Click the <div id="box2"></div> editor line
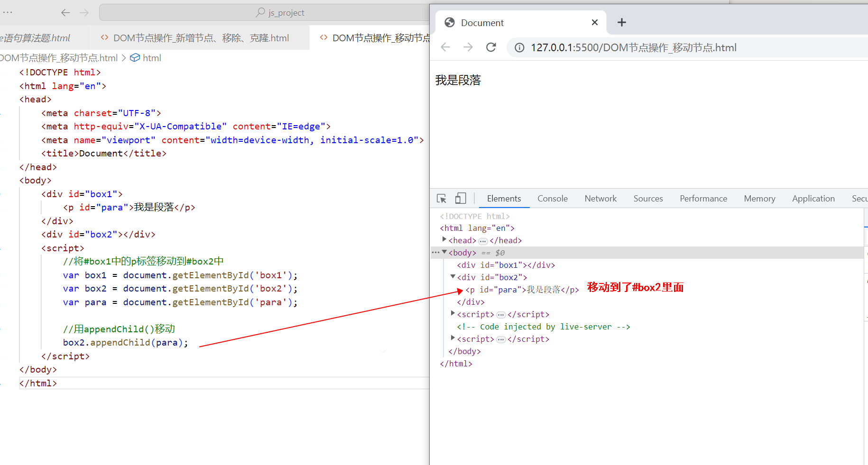The height and width of the screenshot is (465, 868). [98, 235]
